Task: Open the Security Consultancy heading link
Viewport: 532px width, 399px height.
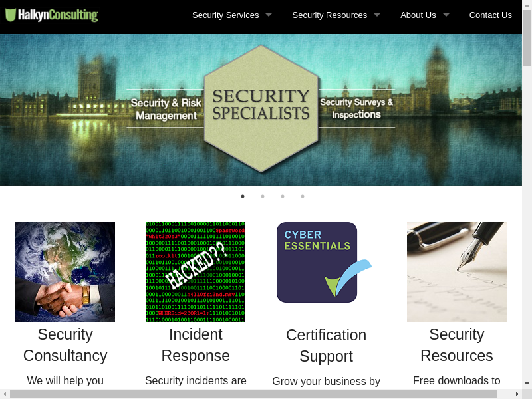Action: click(65, 345)
